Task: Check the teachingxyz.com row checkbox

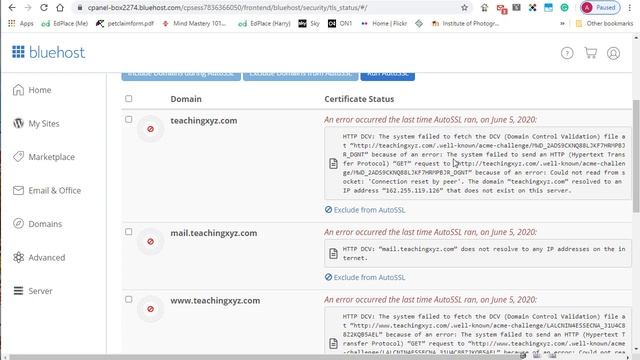Action: (129, 119)
